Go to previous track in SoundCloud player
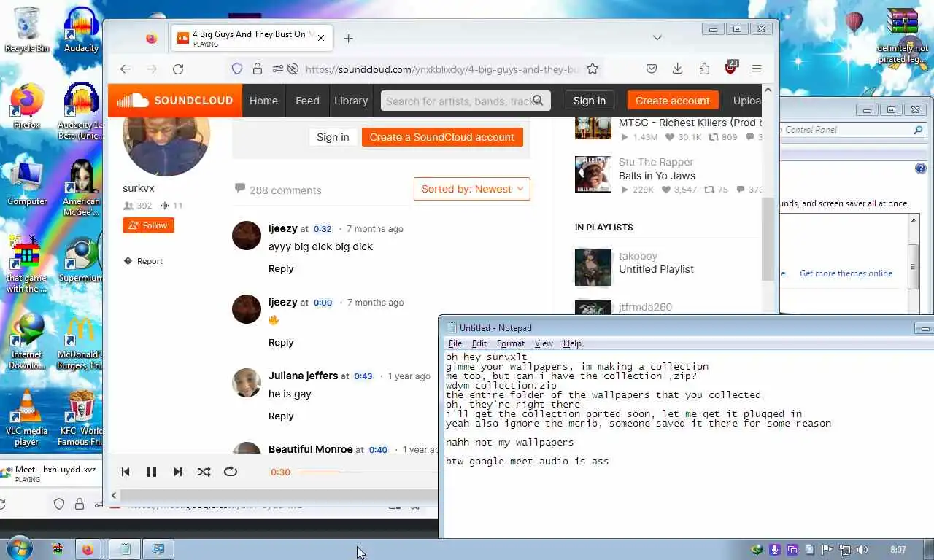The height and width of the screenshot is (560, 934). [126, 472]
